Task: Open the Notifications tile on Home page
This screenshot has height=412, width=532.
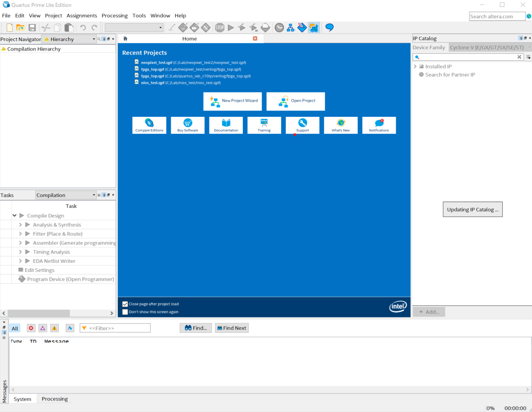Action: 379,125
